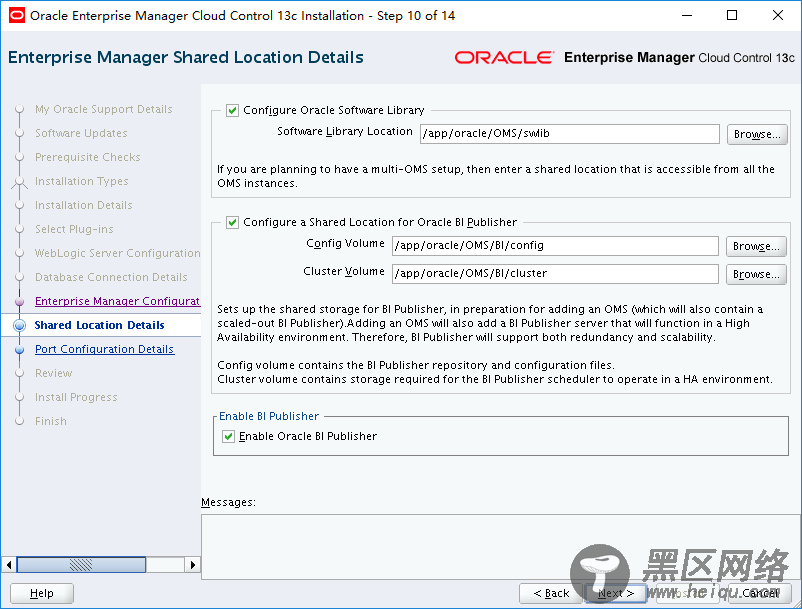802x609 pixels.
Task: Click the Enable BI Publisher group title
Action: (269, 416)
